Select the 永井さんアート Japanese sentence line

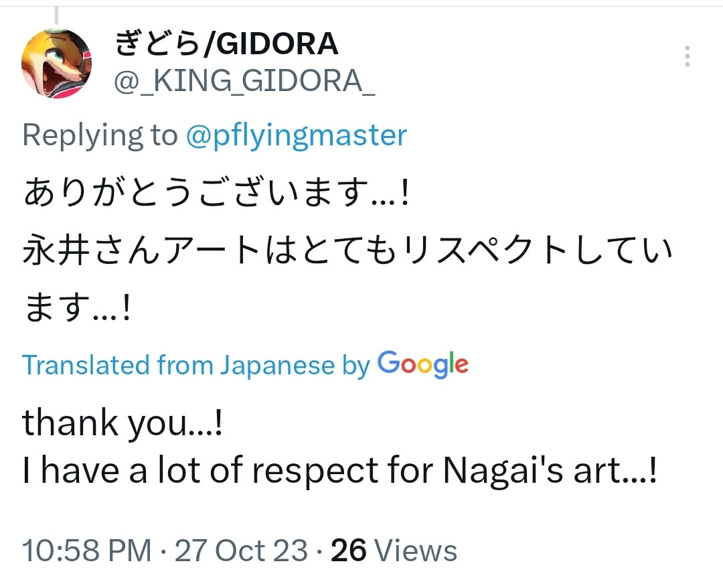tap(348, 252)
